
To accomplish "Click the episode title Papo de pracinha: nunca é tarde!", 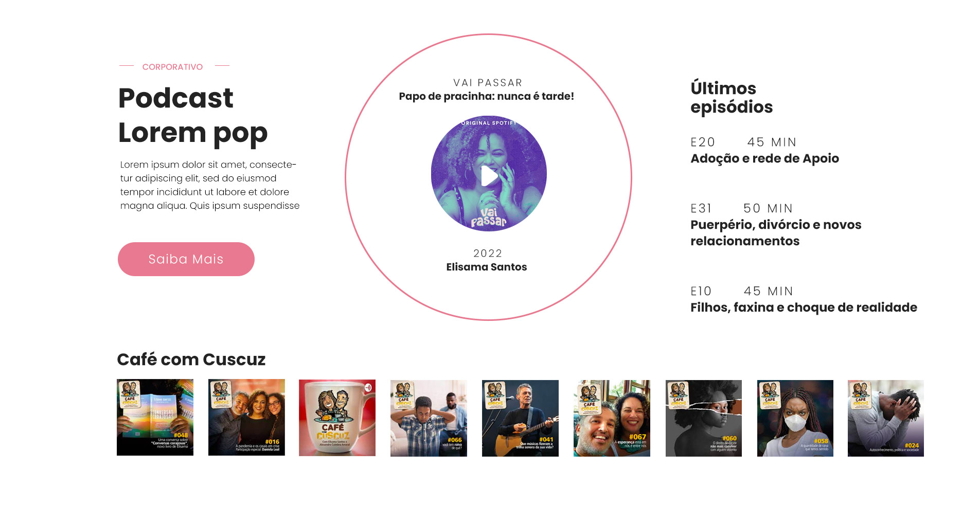I will point(487,96).
